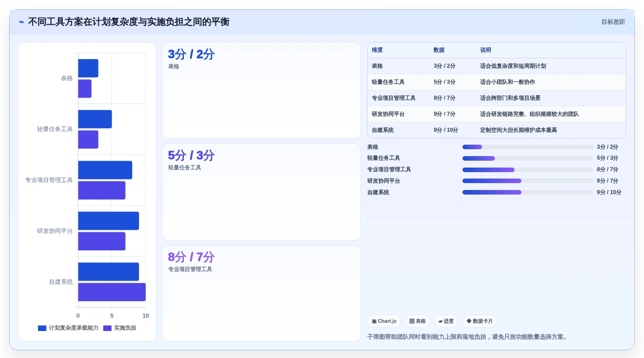Click the table cell reading 8分 / 7分
Screen dimensions: 644x358
click(x=445, y=98)
